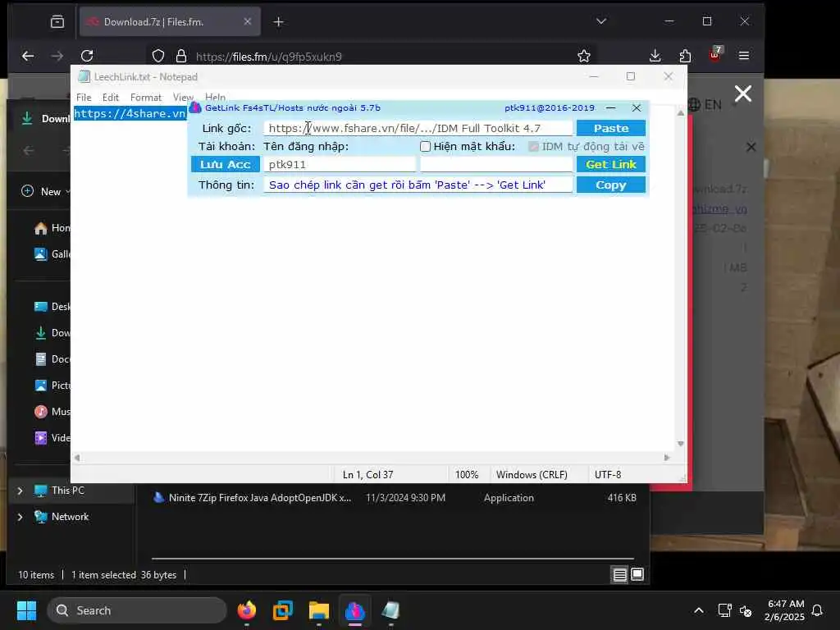
Task: Open Firefox extensions puzzle icon
Action: (x=685, y=56)
